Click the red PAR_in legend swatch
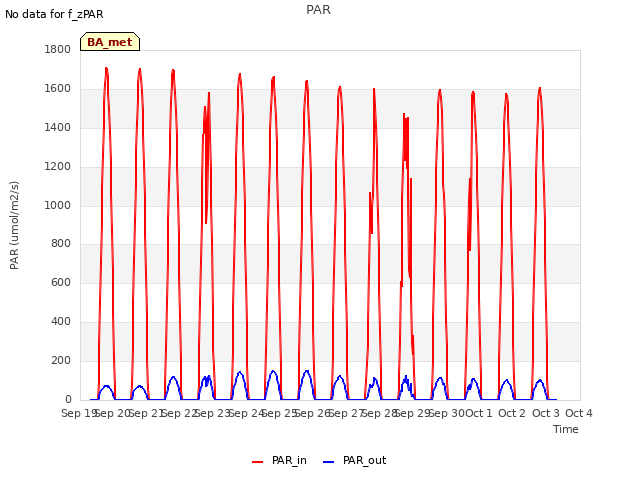This screenshot has height=480, width=640. click(258, 462)
